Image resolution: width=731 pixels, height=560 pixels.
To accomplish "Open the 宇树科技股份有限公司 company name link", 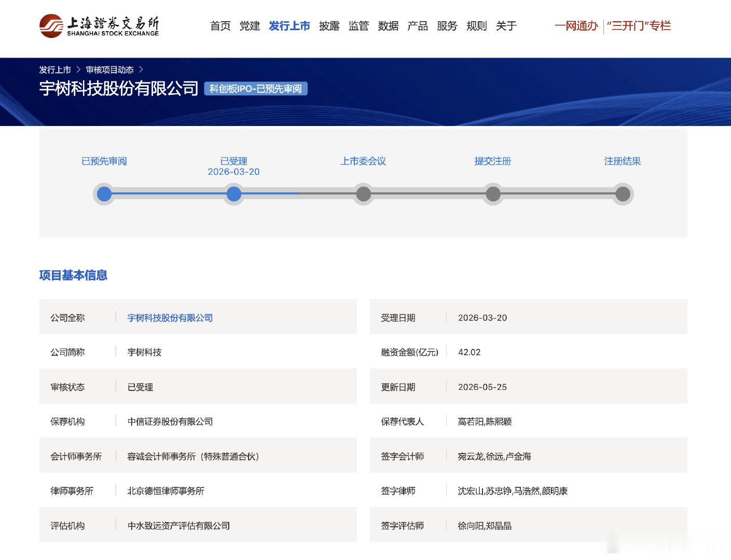I will [170, 318].
